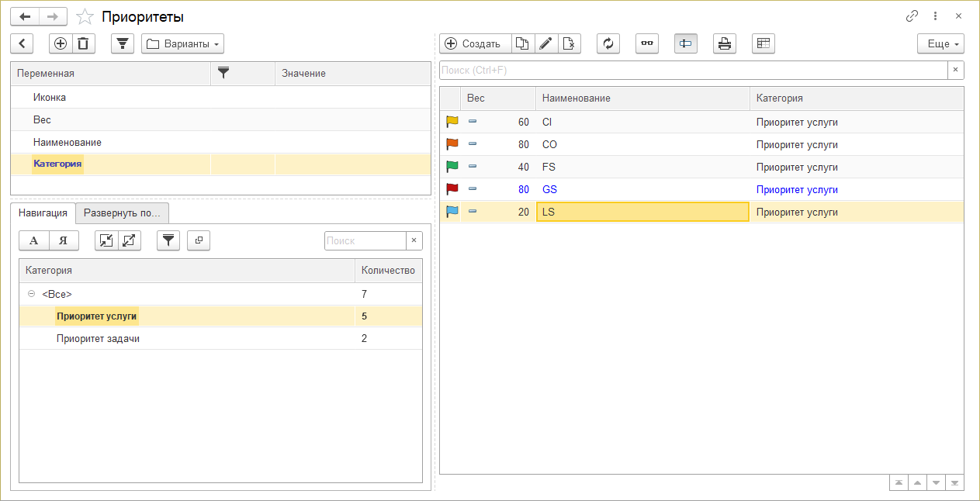Click the refresh list icon

pyautogui.click(x=608, y=43)
